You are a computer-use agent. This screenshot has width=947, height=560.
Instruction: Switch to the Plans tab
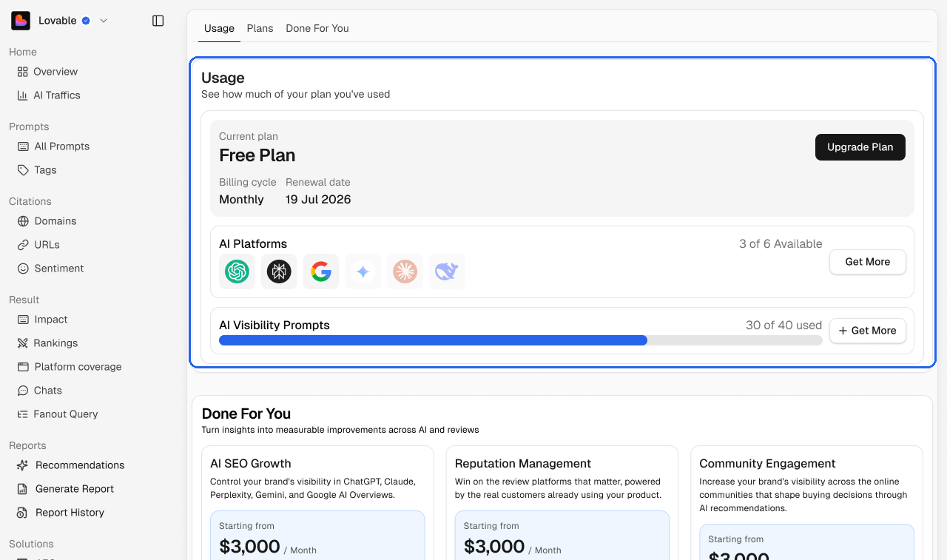click(x=260, y=28)
